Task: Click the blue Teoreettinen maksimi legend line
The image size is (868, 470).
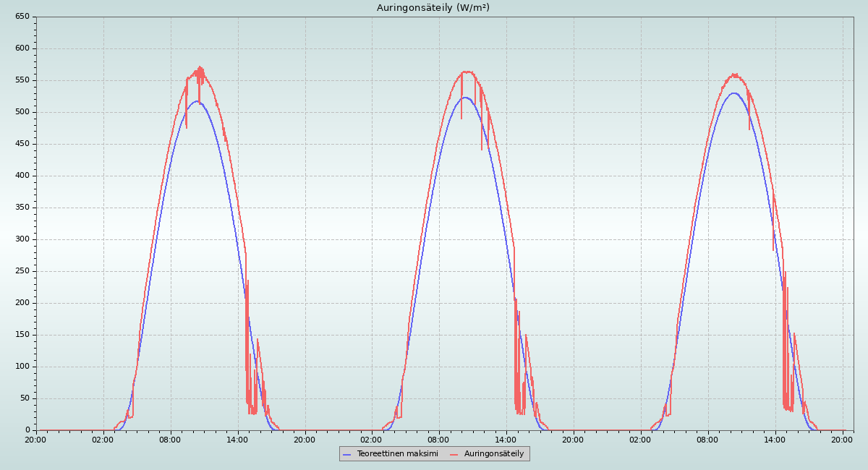Action: point(346,454)
